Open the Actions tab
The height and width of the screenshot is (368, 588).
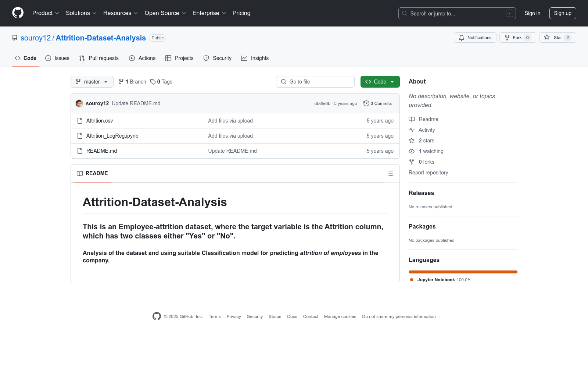point(142,58)
